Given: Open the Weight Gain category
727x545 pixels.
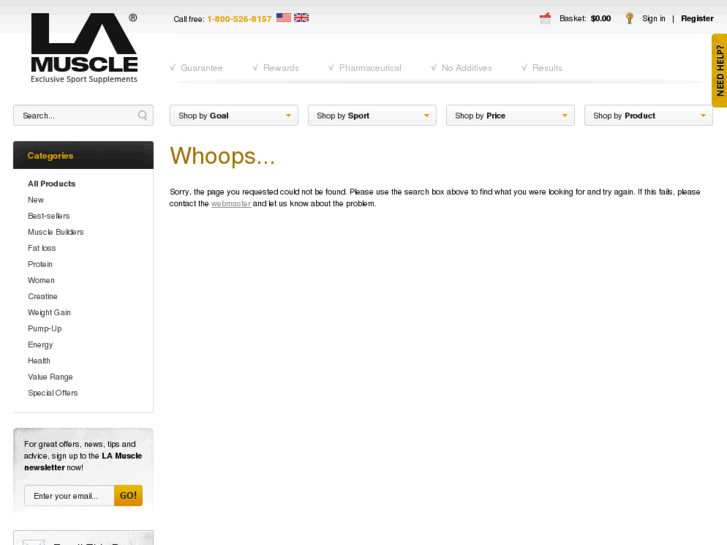Looking at the screenshot, I should click(49, 313).
